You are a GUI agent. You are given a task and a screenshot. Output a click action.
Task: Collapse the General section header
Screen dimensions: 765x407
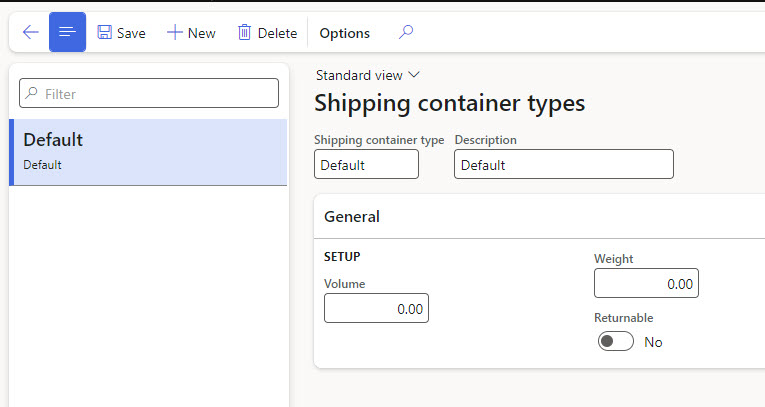pyautogui.click(x=352, y=216)
